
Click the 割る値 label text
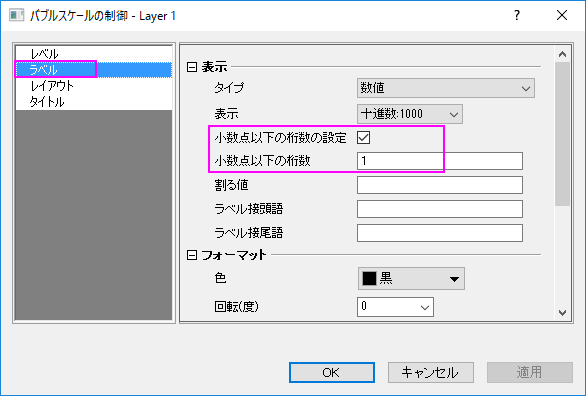point(231,185)
